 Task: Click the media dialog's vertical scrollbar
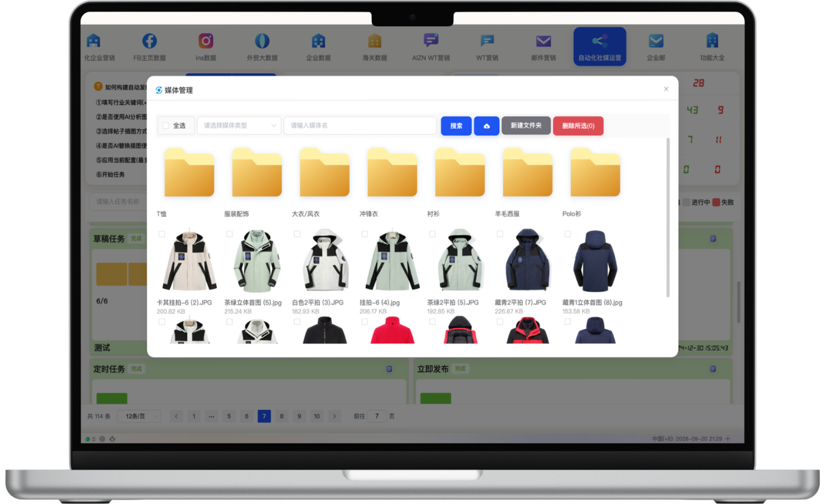tap(668, 217)
